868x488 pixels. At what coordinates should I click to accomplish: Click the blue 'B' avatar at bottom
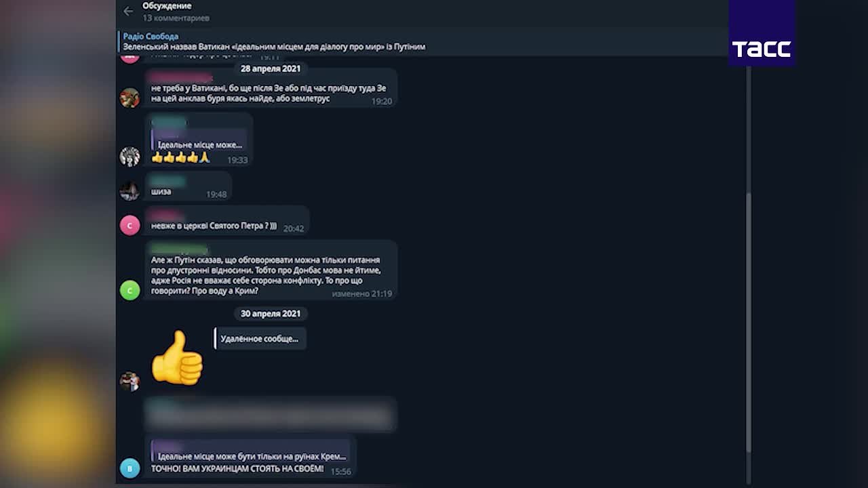[x=130, y=468]
